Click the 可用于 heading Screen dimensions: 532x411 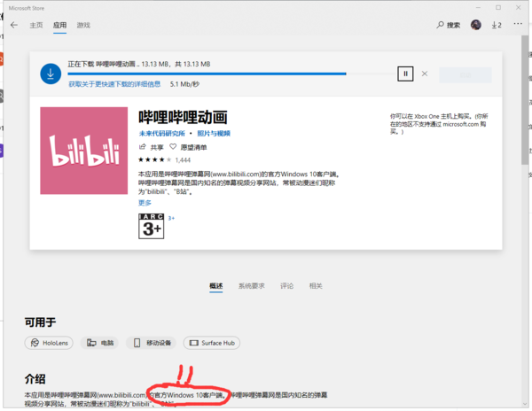point(40,322)
